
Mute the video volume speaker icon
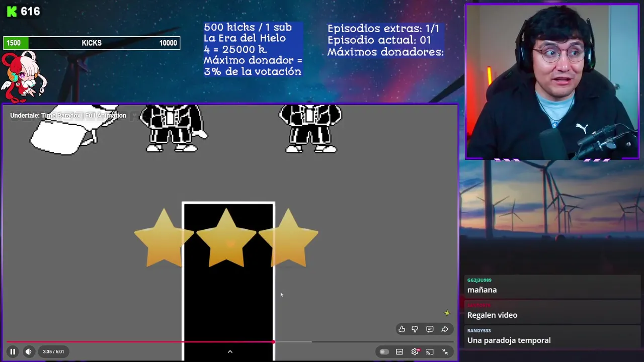29,351
